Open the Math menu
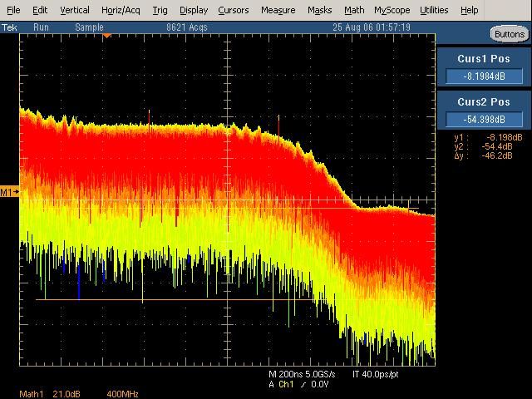Image resolution: width=532 pixels, height=399 pixels. point(354,10)
